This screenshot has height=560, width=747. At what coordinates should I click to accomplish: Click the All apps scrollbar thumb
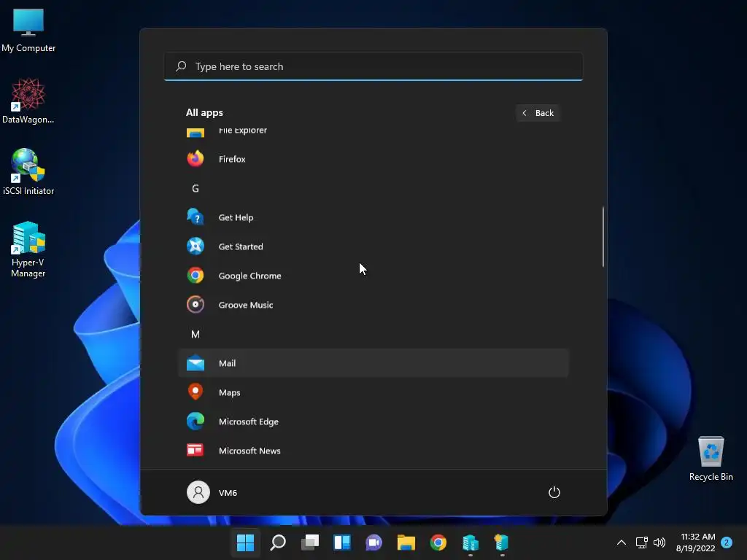coord(603,237)
